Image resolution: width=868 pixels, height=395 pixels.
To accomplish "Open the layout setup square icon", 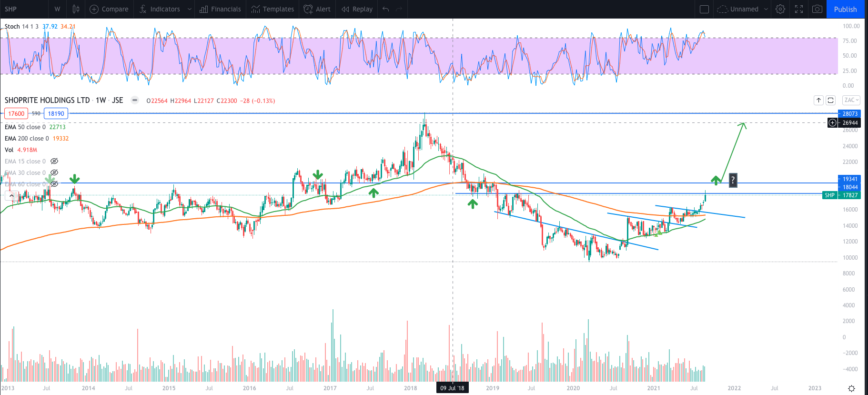I will (704, 9).
